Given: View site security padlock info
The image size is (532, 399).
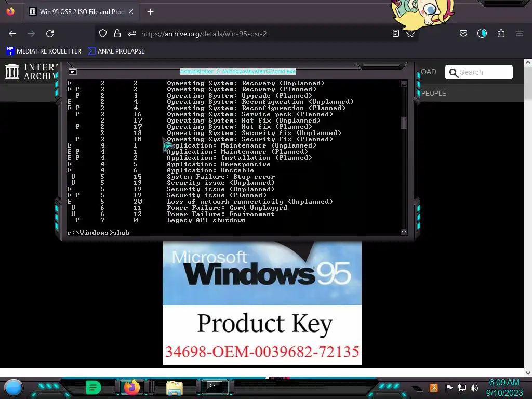Looking at the screenshot, I should pyautogui.click(x=117, y=34).
